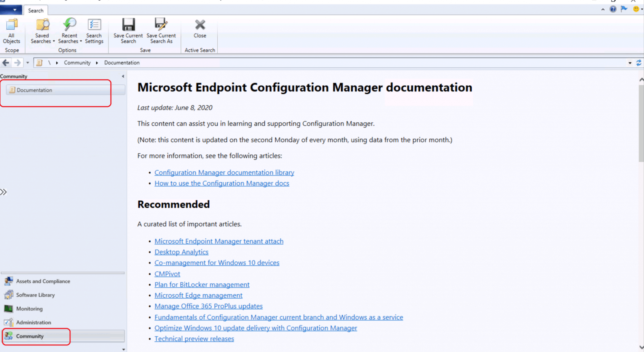Collapse the ribbon with the caret
This screenshot has width=644, height=352.
click(x=603, y=10)
